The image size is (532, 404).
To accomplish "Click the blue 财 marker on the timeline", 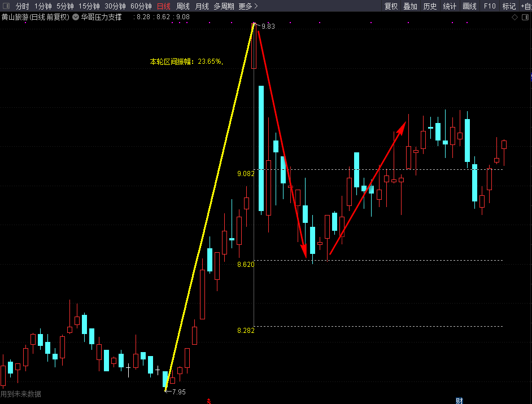I will pos(459,401).
